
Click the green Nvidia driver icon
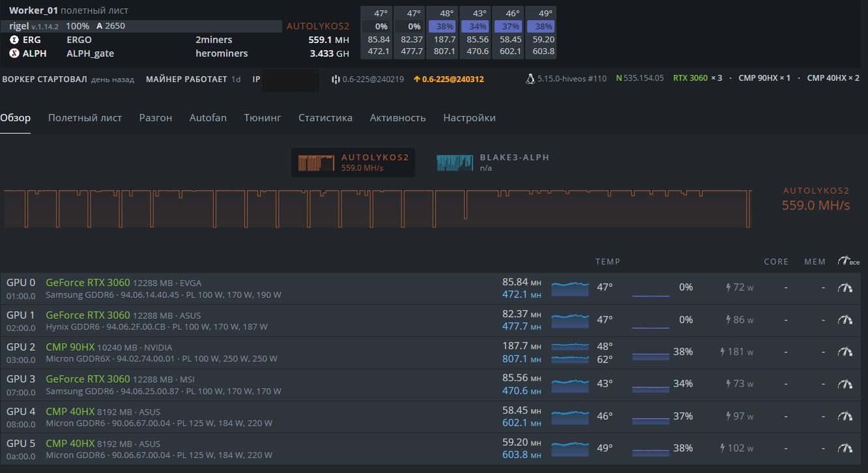[x=618, y=79]
